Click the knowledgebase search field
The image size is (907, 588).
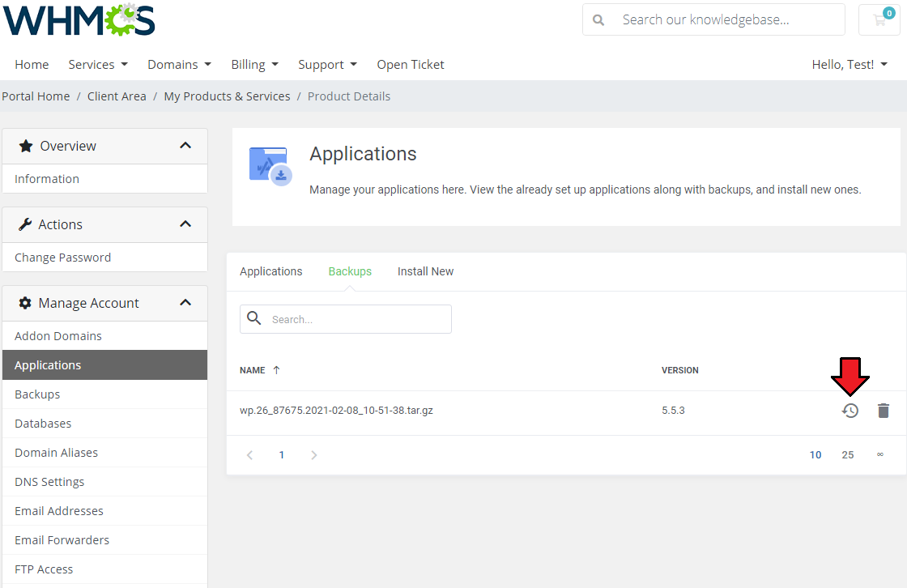coord(713,19)
